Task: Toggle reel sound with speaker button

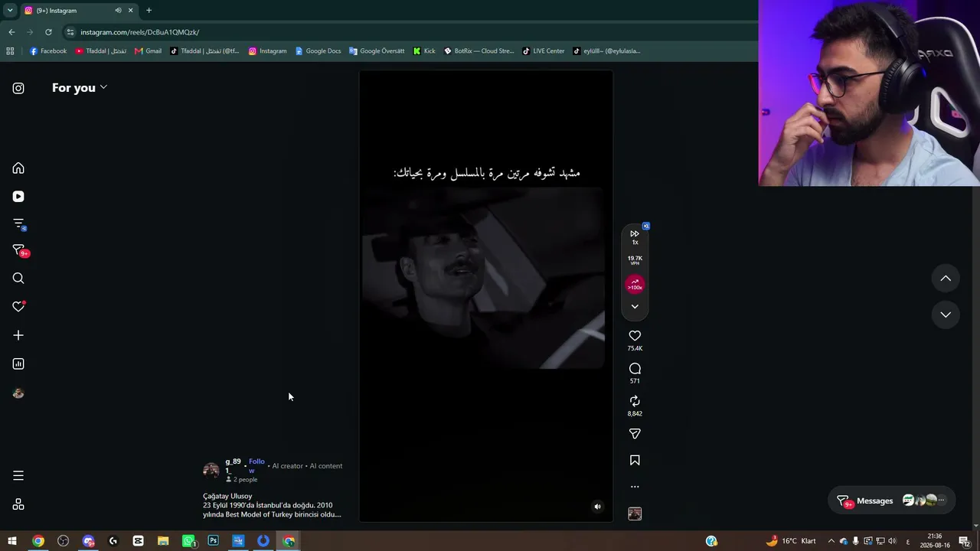Action: 598,507
